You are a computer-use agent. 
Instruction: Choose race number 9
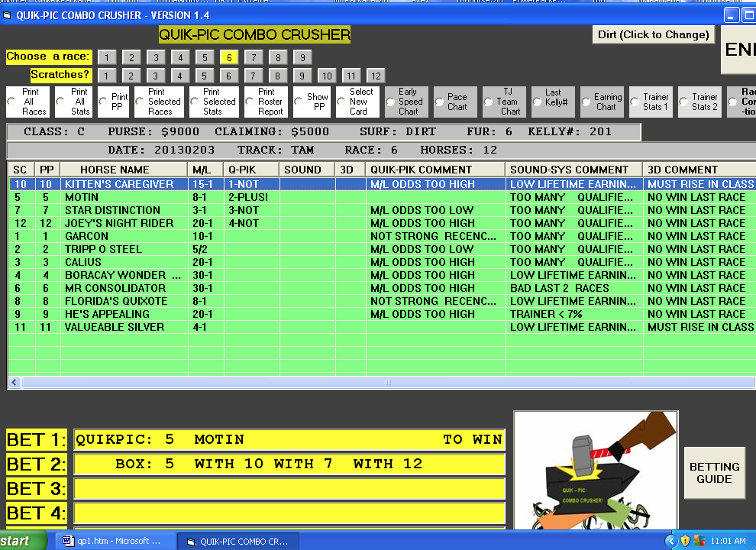pyautogui.click(x=302, y=57)
